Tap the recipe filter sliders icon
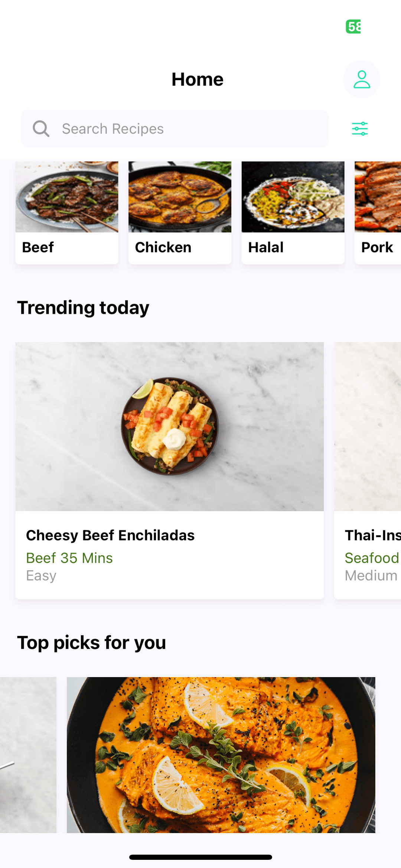Screen dimensions: 401x868 click(360, 129)
